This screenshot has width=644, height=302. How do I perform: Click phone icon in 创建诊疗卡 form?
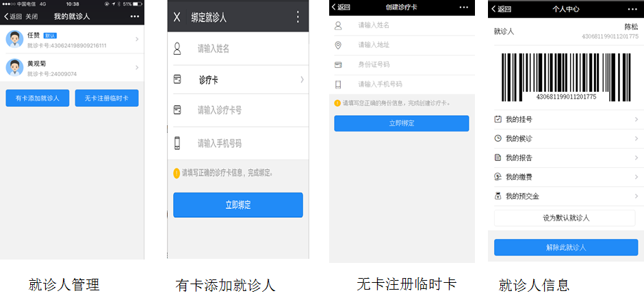coord(338,85)
